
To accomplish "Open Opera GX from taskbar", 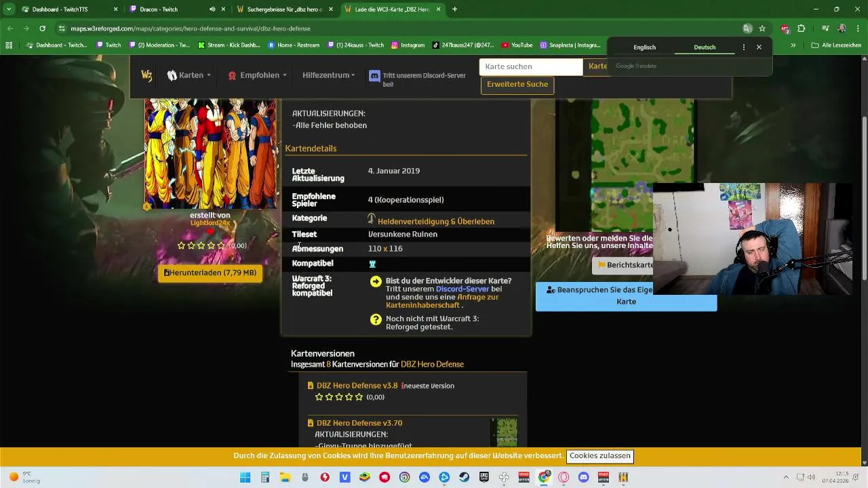I will point(564,477).
